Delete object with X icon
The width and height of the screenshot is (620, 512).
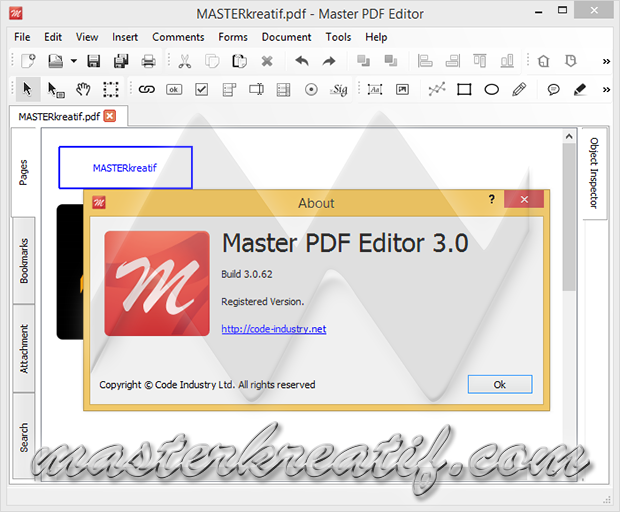(x=267, y=61)
